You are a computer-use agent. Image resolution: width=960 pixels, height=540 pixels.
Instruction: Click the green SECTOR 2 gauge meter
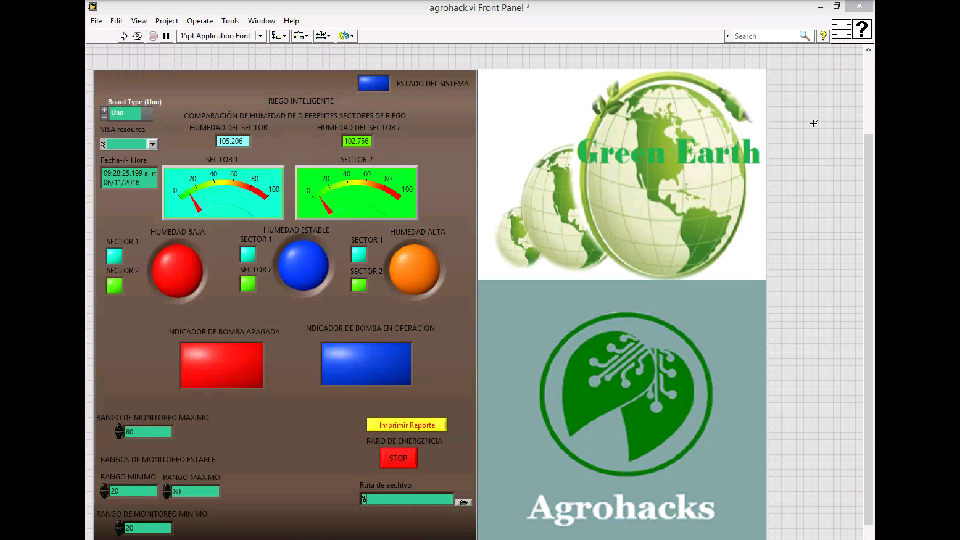(x=356, y=192)
